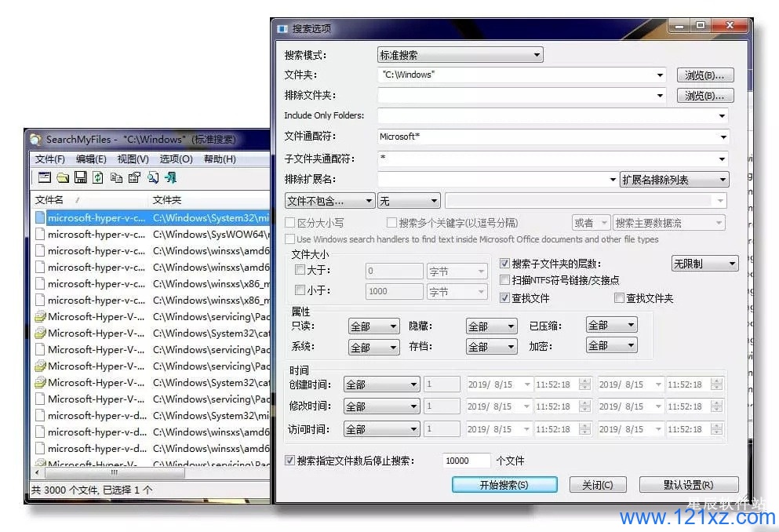Toggle 搜索指定文件数后停止搜索 checkbox

coord(289,461)
